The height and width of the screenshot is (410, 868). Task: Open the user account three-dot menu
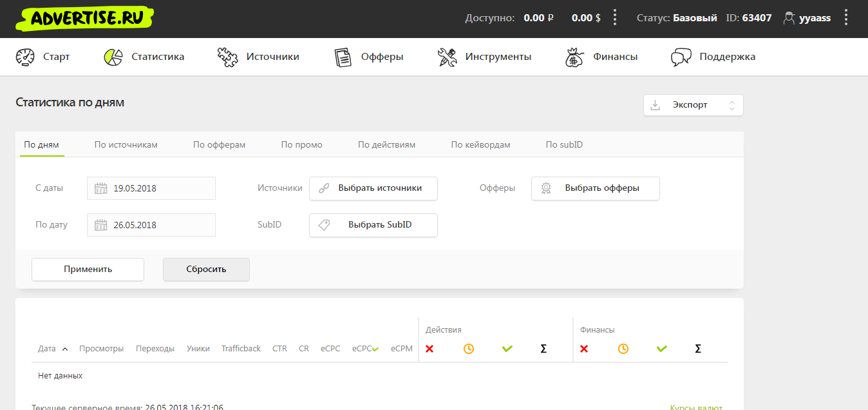(846, 17)
